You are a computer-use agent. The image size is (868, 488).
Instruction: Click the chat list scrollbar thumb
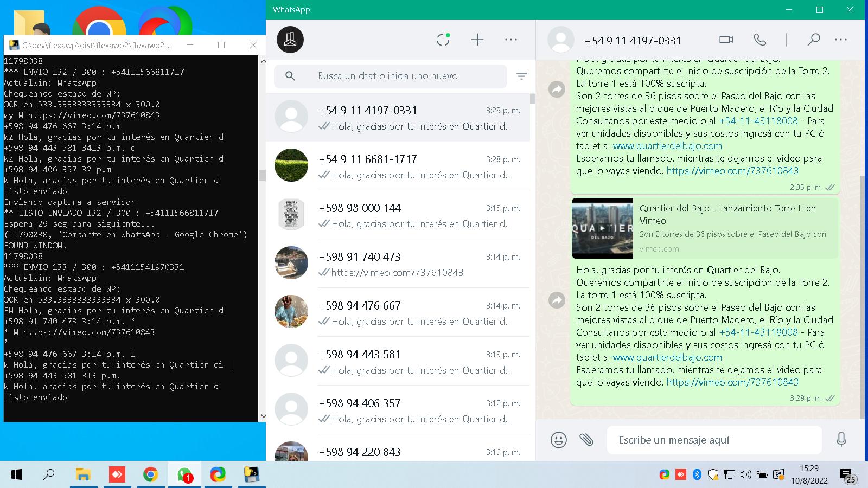click(533, 98)
